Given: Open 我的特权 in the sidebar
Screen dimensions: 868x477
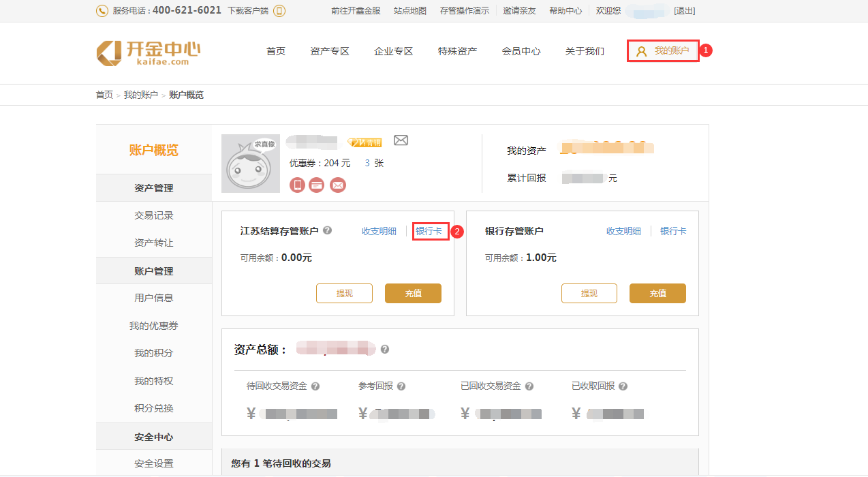Looking at the screenshot, I should [x=154, y=381].
